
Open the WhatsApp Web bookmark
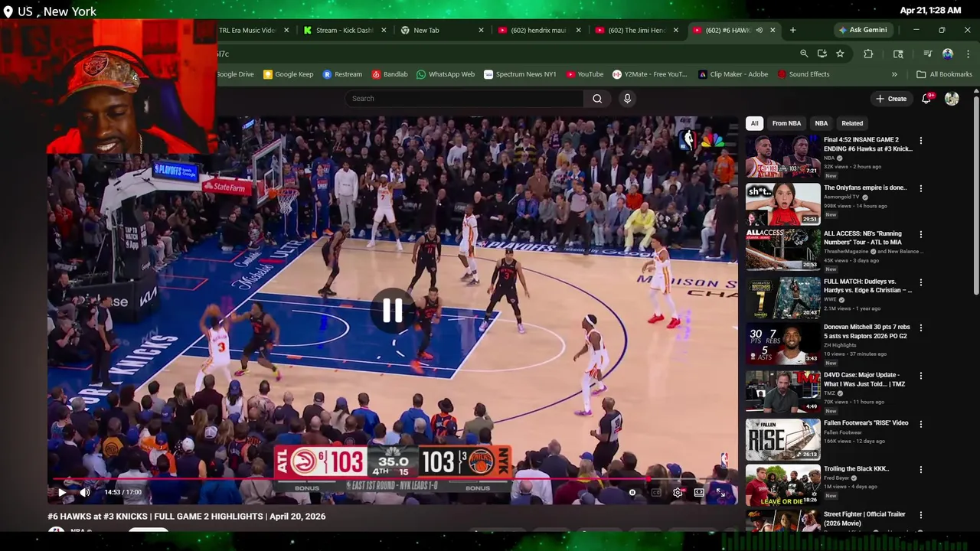(x=446, y=74)
